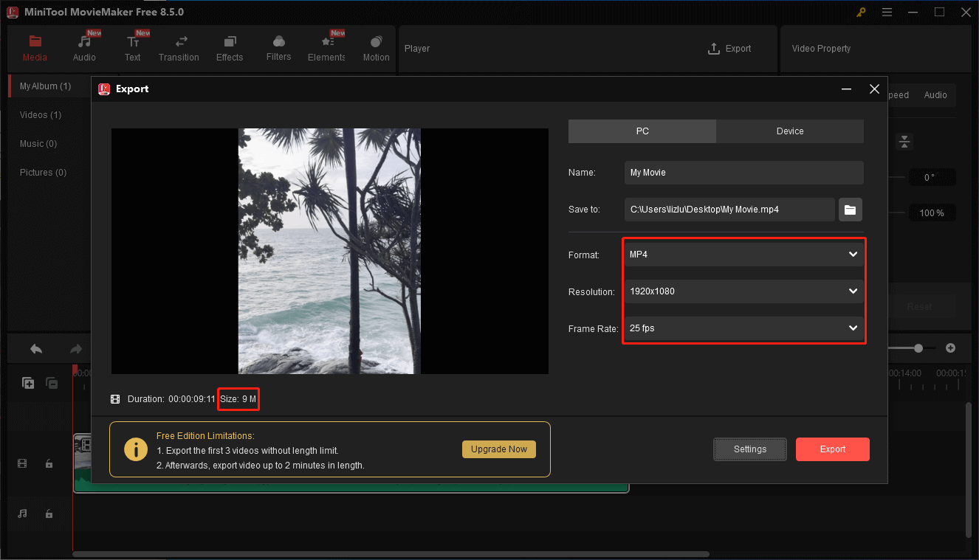Image resolution: width=979 pixels, height=560 pixels.
Task: Open the Format dropdown
Action: (743, 254)
